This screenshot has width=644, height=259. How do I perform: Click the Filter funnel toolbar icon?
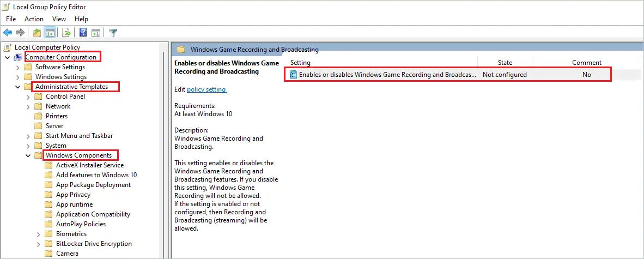(x=113, y=33)
